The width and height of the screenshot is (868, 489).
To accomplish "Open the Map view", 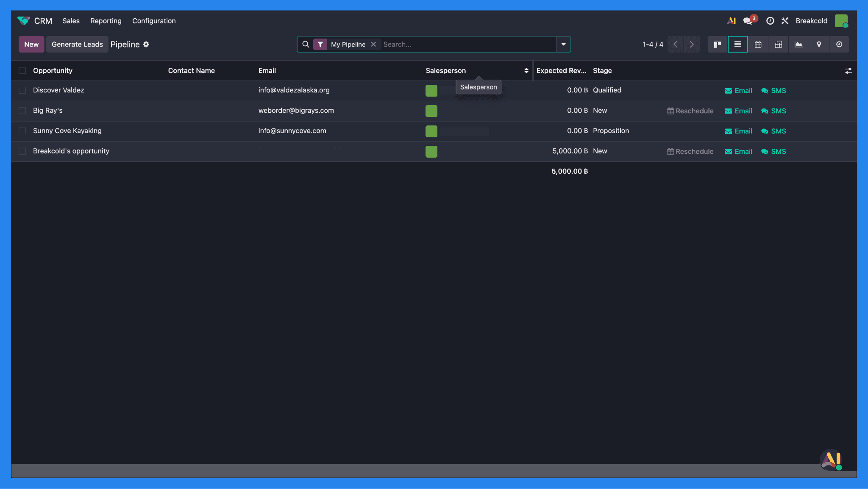I will coord(819,44).
